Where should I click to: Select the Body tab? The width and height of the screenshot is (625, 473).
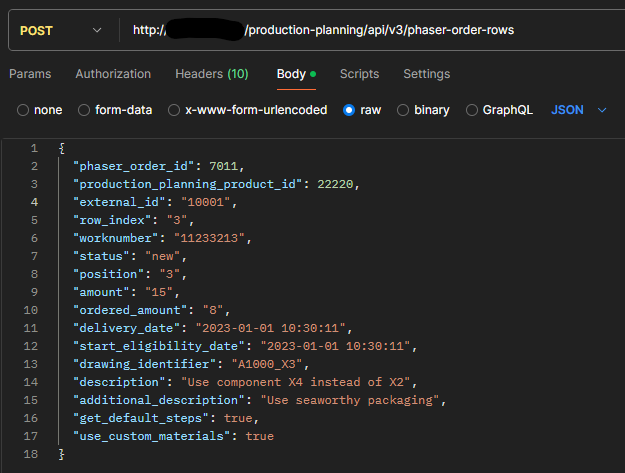point(296,74)
